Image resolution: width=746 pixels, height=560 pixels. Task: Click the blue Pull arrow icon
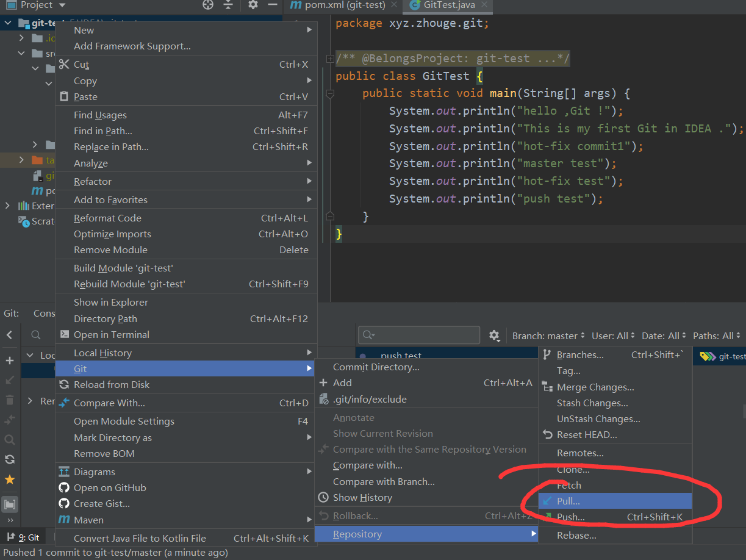click(547, 501)
